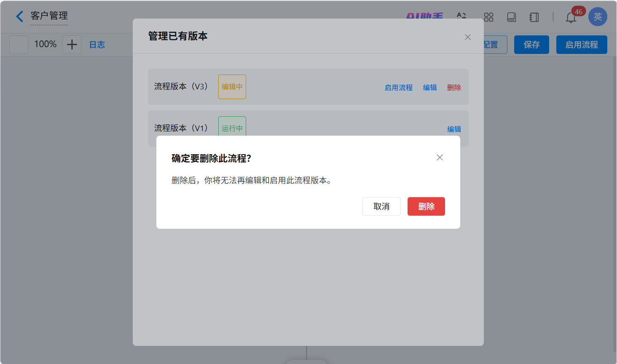Click 启用流程 link for version V3

(398, 88)
